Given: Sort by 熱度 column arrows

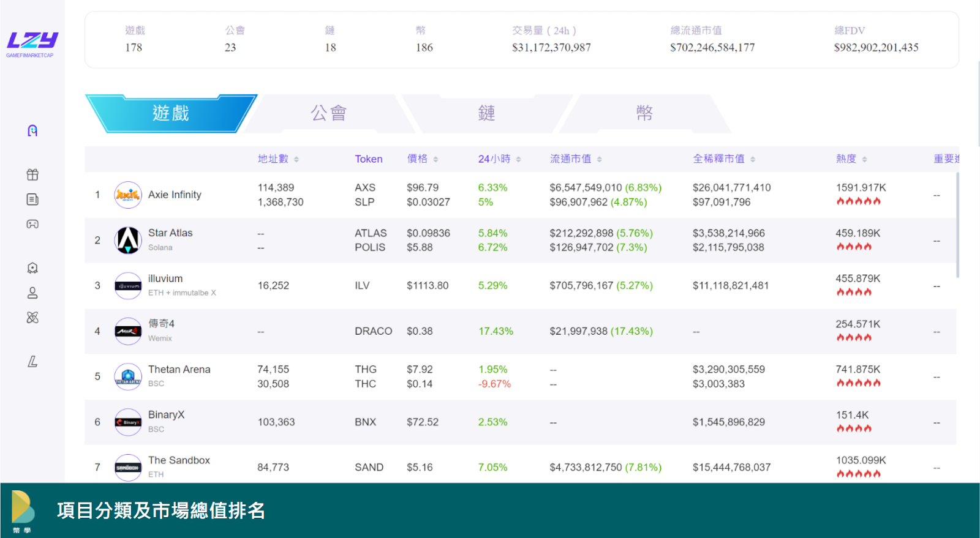Looking at the screenshot, I should click(864, 159).
